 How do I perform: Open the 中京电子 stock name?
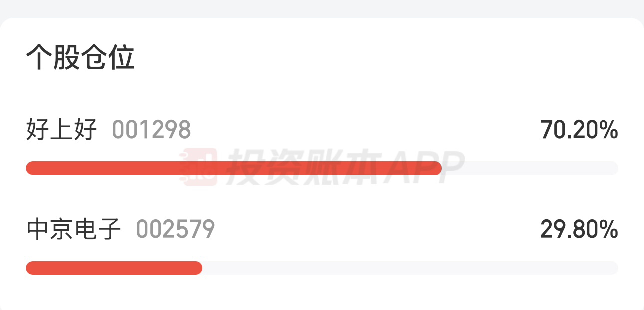pyautogui.click(x=74, y=230)
